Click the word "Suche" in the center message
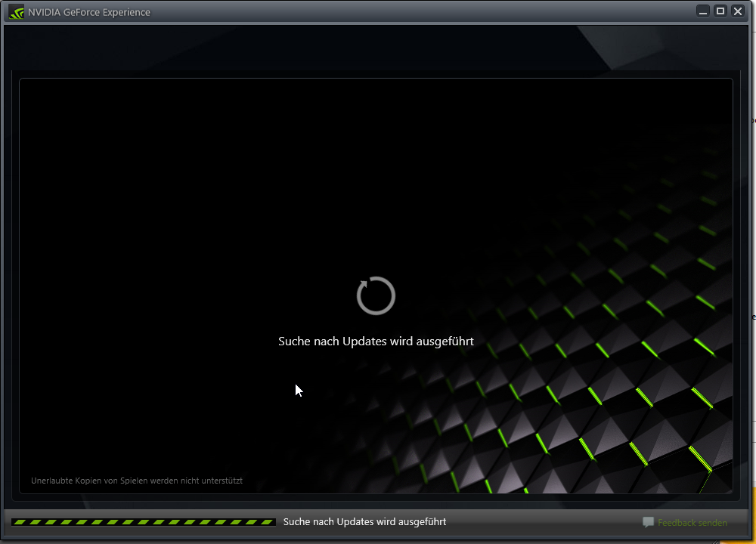The height and width of the screenshot is (544, 756). tap(294, 342)
